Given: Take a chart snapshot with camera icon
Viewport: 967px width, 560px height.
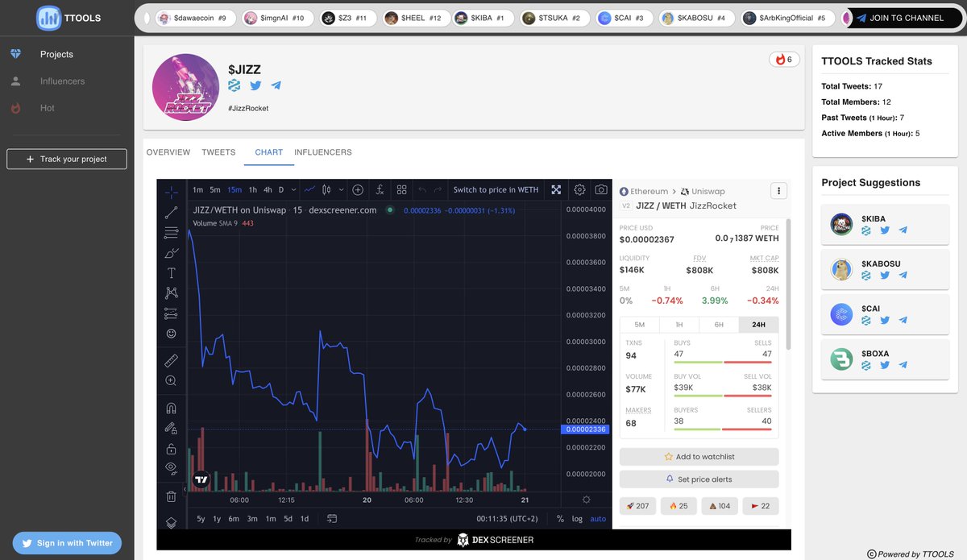Looking at the screenshot, I should [601, 190].
